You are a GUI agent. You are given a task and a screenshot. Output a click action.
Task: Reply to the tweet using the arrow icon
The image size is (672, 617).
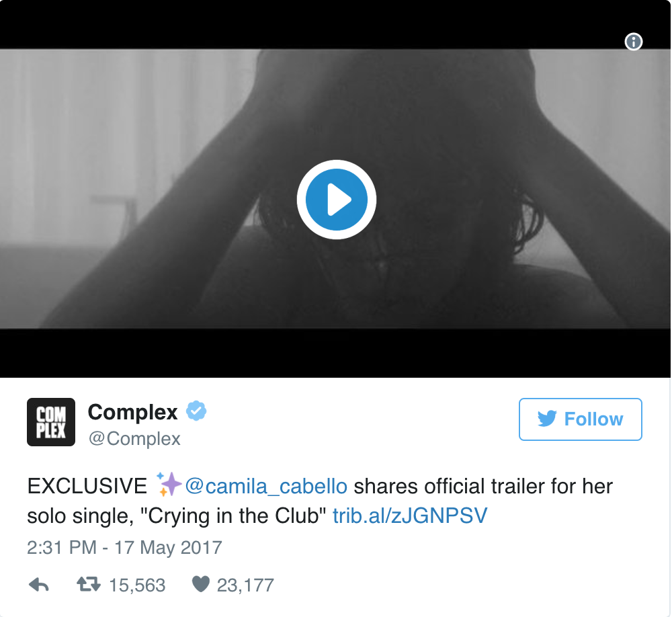(x=38, y=585)
